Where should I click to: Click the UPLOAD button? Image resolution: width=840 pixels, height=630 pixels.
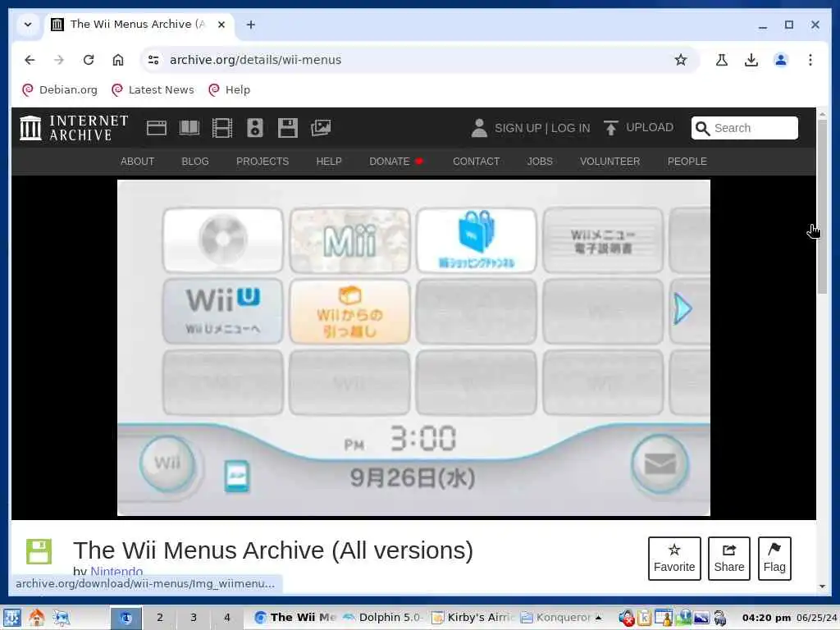638,128
